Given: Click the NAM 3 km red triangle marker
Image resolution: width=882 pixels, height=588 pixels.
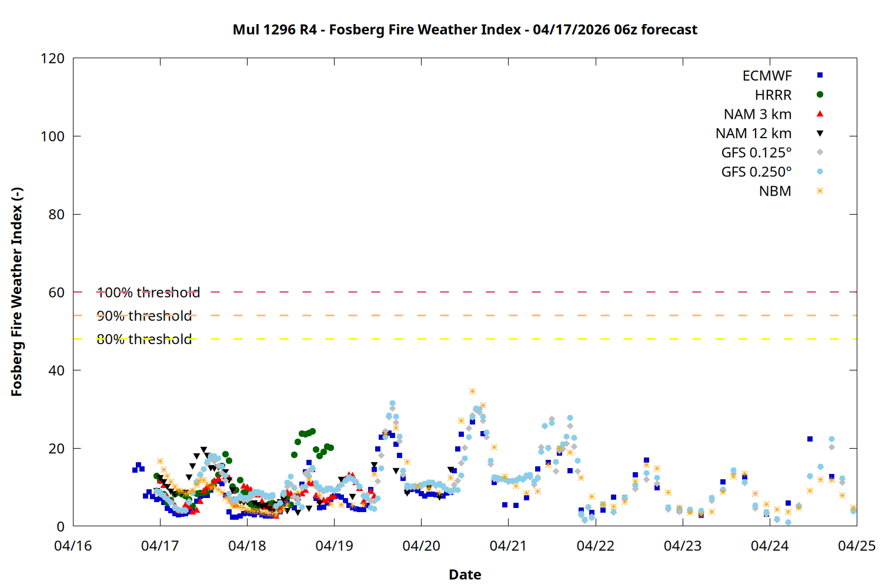Looking at the screenshot, I should coord(820,113).
